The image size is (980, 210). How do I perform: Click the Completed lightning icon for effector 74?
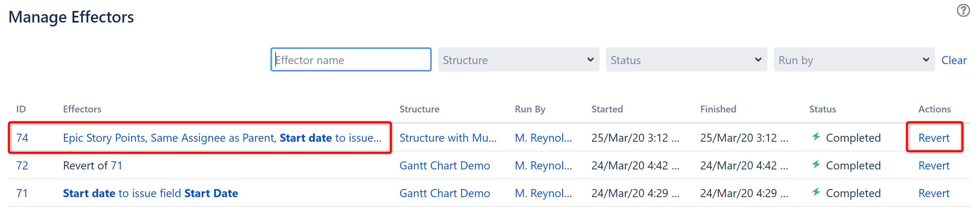[816, 138]
